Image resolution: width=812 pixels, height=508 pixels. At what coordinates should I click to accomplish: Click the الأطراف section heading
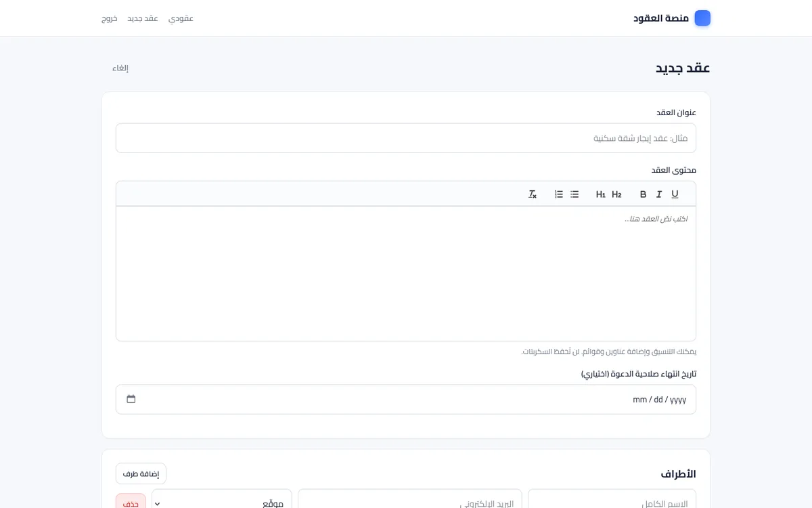pos(679,474)
